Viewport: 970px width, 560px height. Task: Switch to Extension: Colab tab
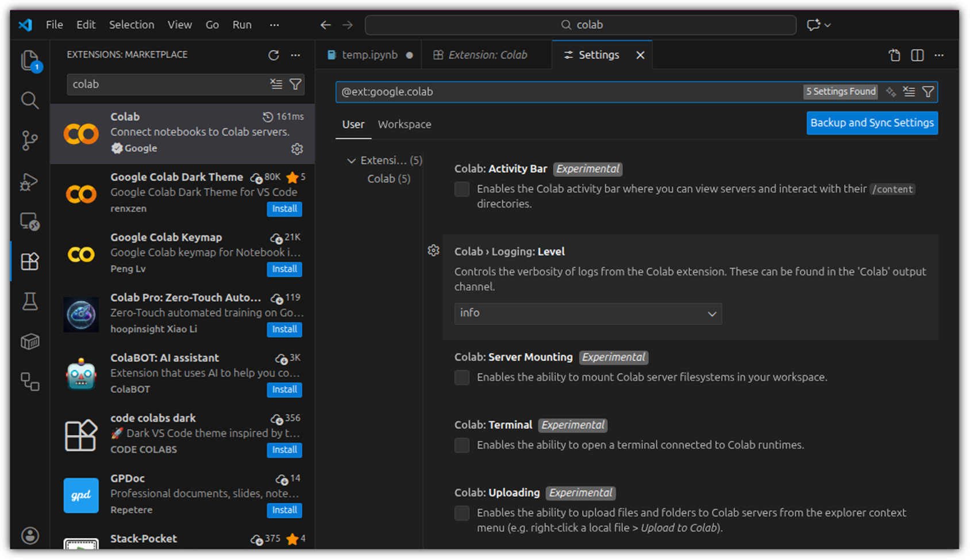pyautogui.click(x=487, y=55)
